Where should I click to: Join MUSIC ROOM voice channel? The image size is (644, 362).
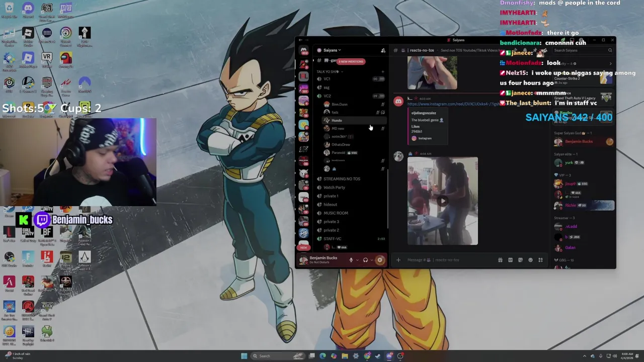336,213
